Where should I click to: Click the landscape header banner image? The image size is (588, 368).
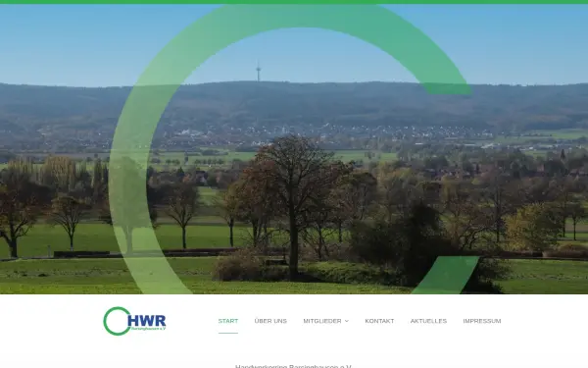(294, 149)
